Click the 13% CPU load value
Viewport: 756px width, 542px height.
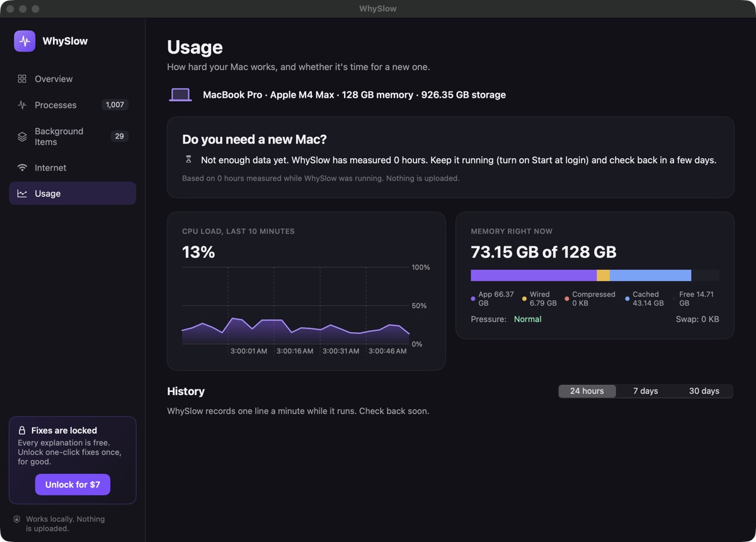[198, 252]
